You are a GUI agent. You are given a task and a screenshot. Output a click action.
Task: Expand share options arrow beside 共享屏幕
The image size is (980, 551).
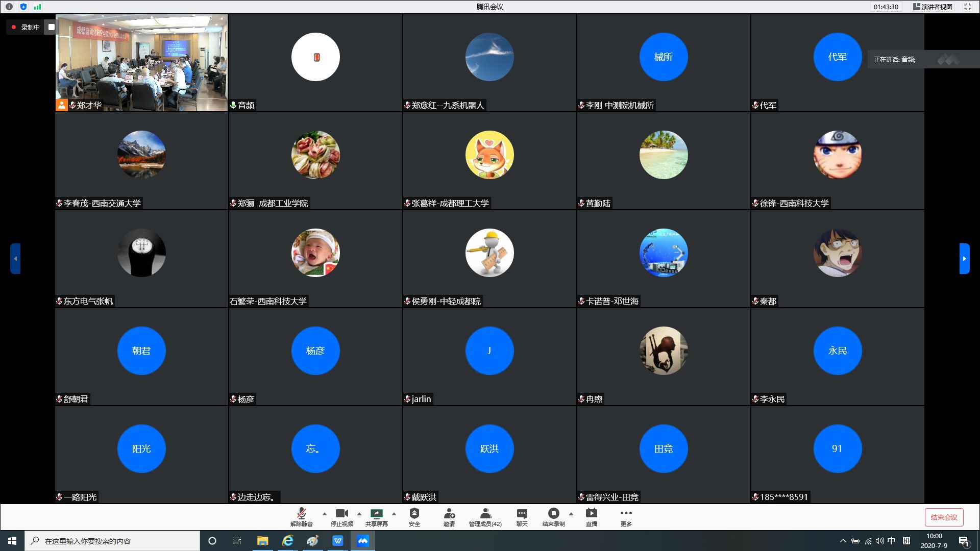click(x=394, y=513)
